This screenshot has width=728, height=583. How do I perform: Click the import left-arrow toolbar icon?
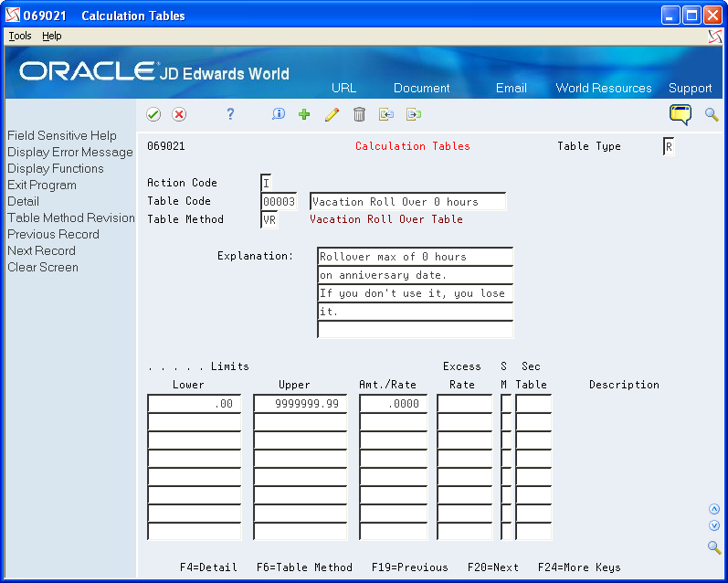point(385,114)
